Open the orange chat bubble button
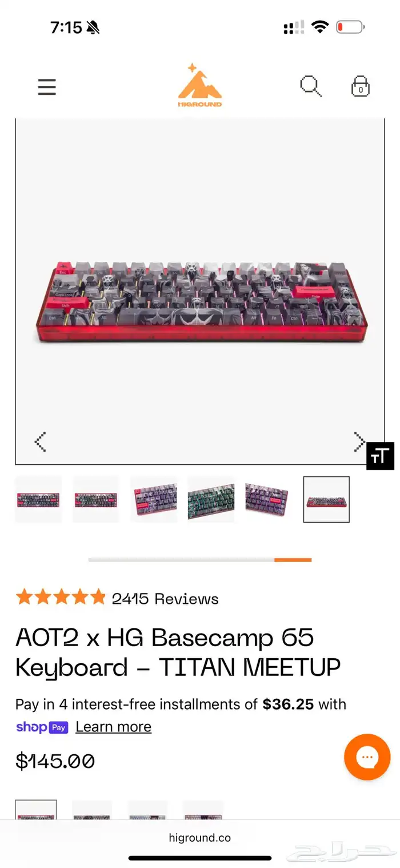Screen dimensions: 400x868 point(367,757)
